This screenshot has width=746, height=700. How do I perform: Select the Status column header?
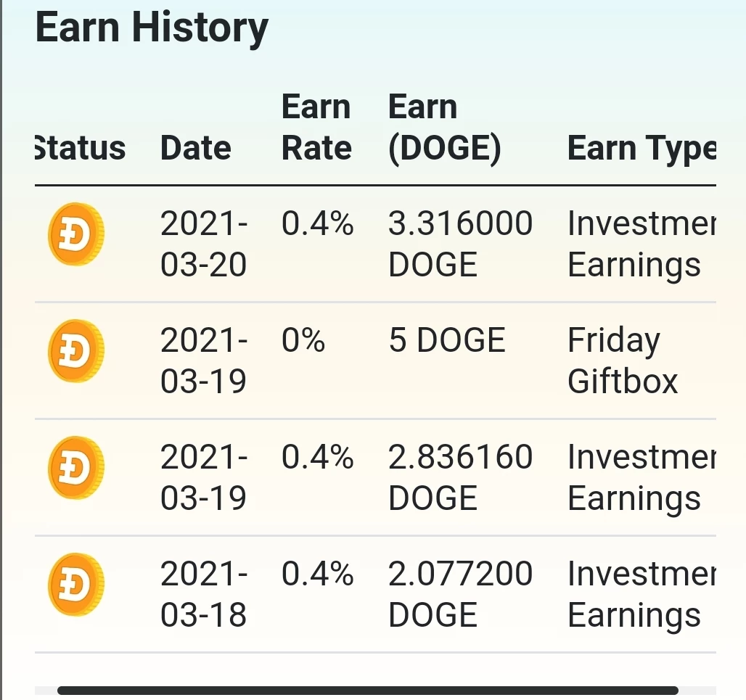pos(81,148)
